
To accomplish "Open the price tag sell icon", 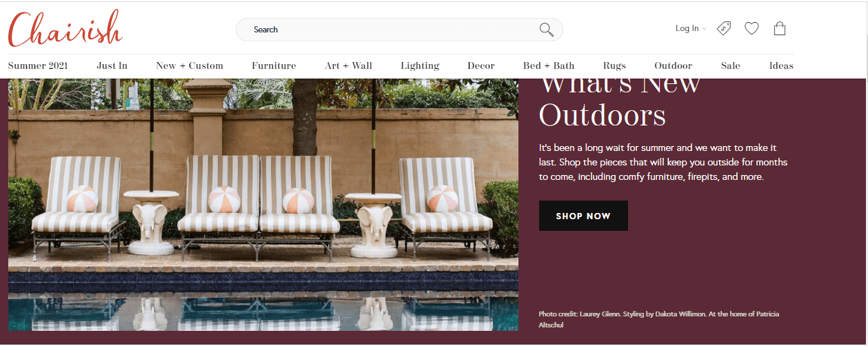I will (724, 28).
